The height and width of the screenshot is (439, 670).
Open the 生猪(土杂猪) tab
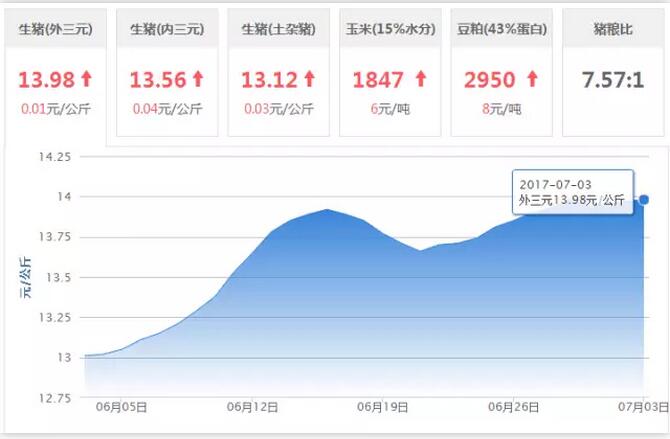pyautogui.click(x=278, y=29)
